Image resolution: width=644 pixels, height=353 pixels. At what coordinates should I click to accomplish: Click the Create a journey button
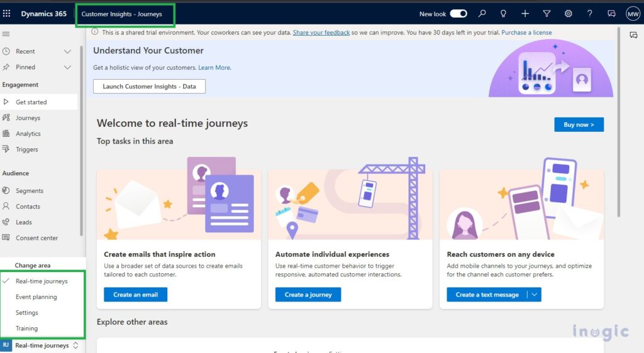point(308,295)
